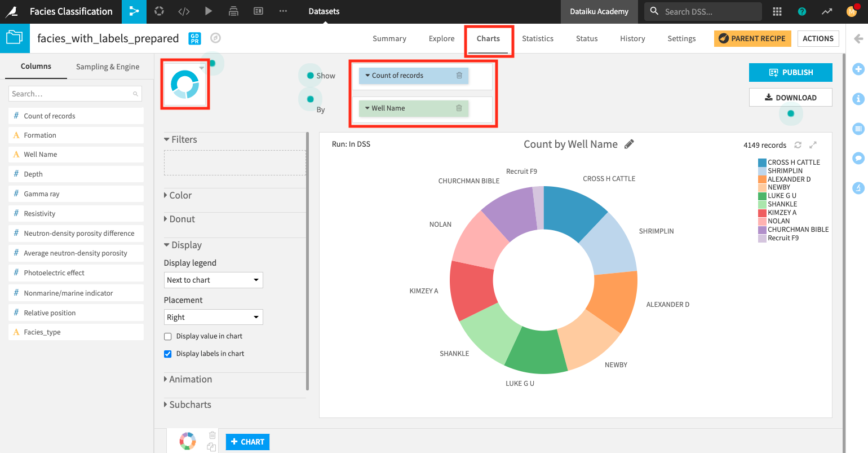Open the applications grid menu
Screen dimensions: 868x453
pyautogui.click(x=777, y=11)
